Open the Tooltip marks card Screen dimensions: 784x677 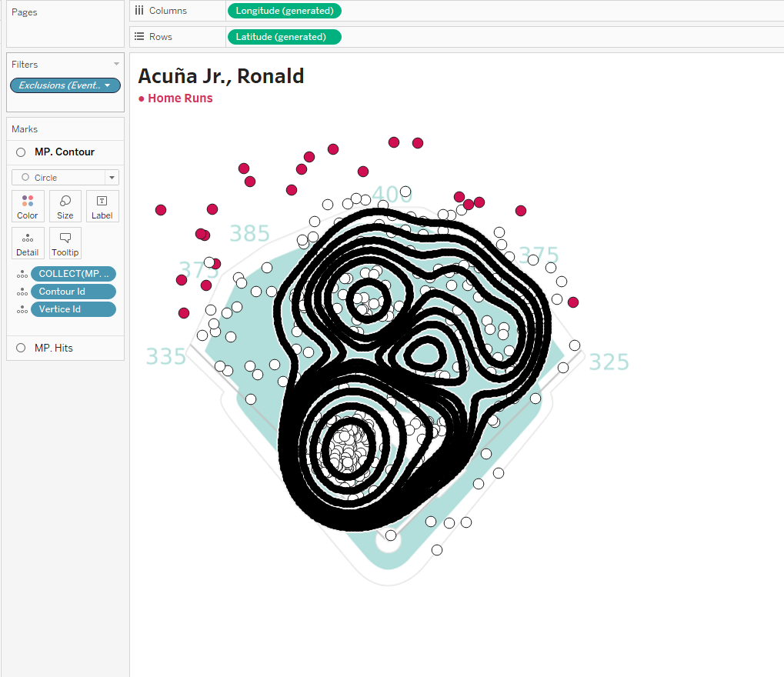coord(65,243)
